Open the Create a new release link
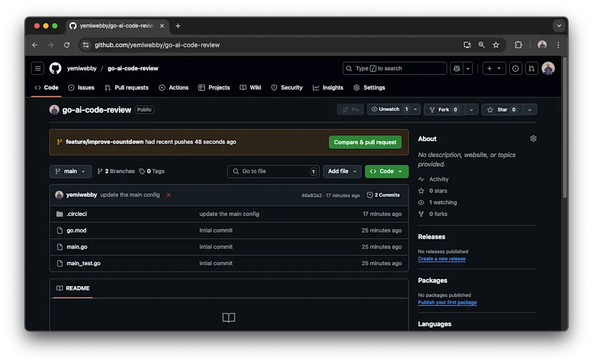 tap(441, 258)
